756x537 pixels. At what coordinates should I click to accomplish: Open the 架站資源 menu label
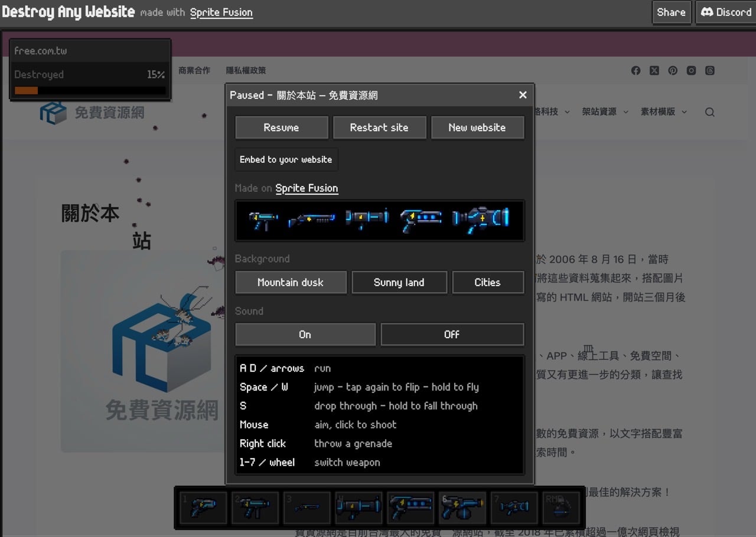(x=599, y=112)
